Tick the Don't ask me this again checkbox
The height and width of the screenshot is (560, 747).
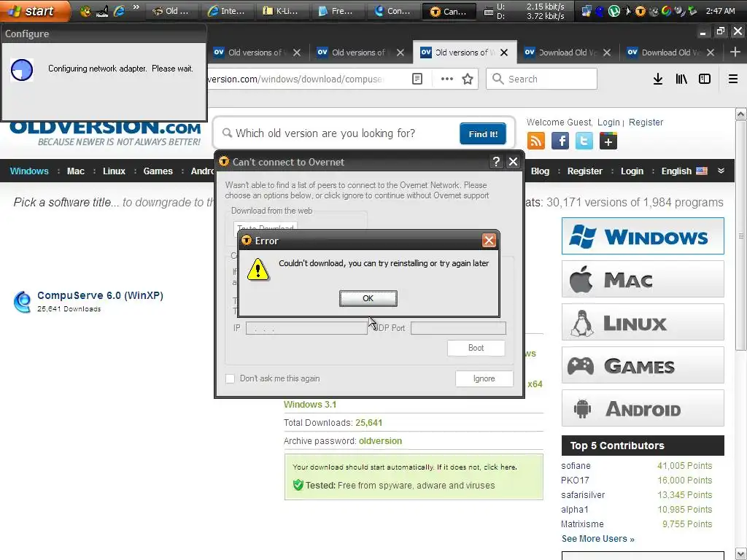[230, 378]
